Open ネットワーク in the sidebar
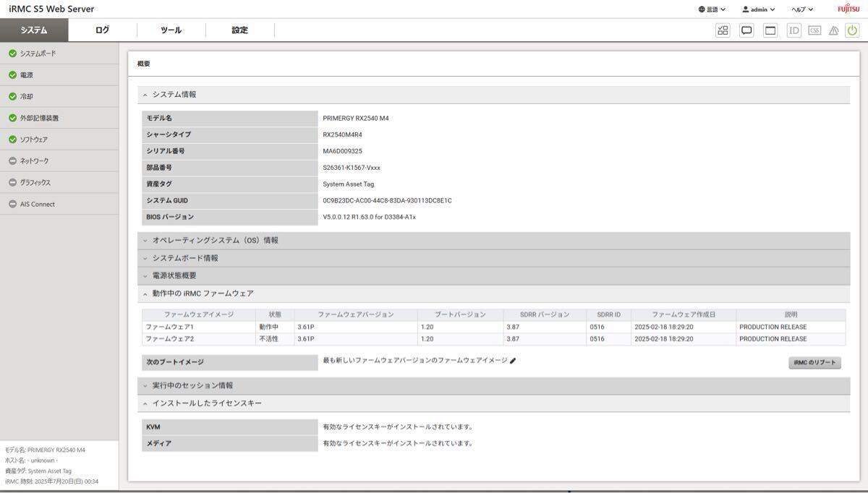The image size is (868, 493). coord(59,161)
